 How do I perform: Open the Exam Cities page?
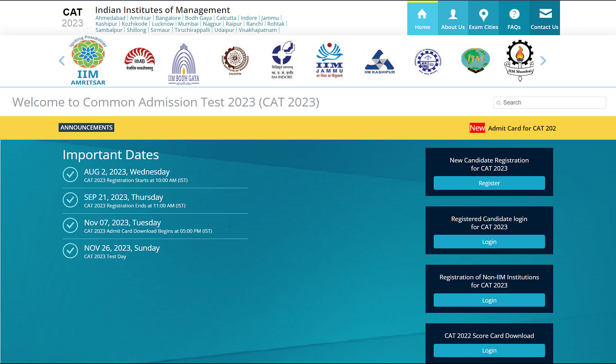pos(483,18)
